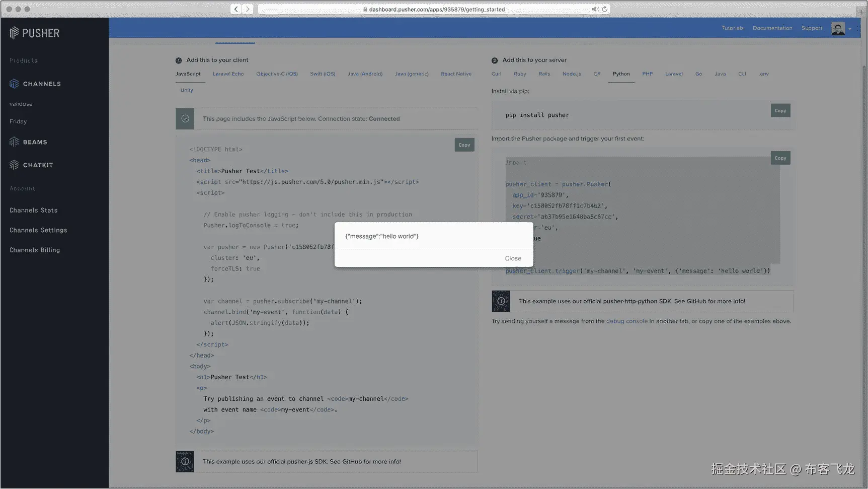The height and width of the screenshot is (489, 868).
Task: Open Tutorials in top navigation
Action: coord(733,28)
